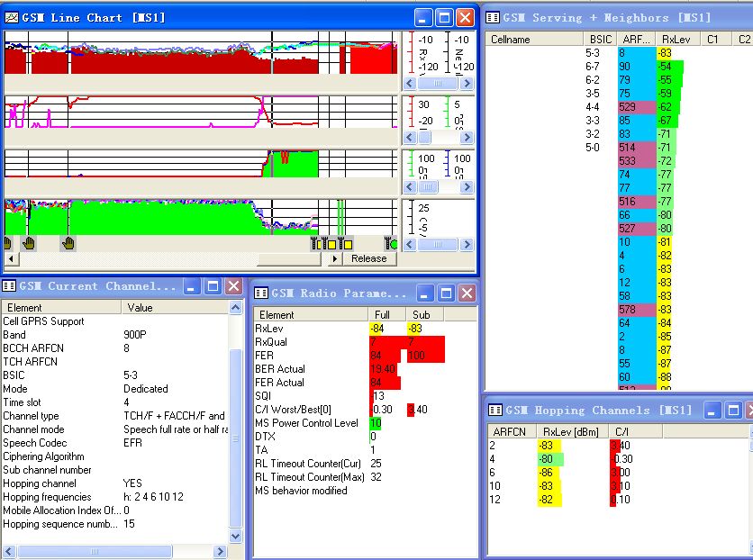Click the GSM Serving + Neighbors window icon

[492, 17]
